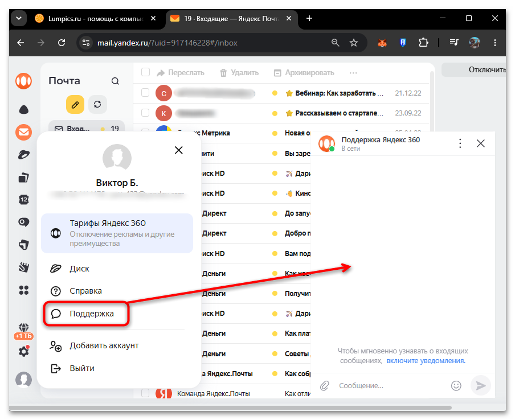
Task: Click the Переслать button
Action: [x=181, y=73]
